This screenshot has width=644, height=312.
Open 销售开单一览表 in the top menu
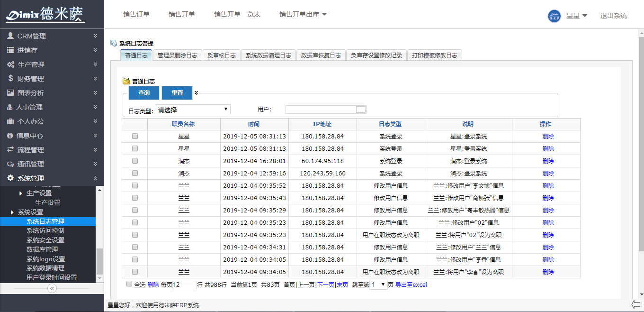(x=237, y=14)
